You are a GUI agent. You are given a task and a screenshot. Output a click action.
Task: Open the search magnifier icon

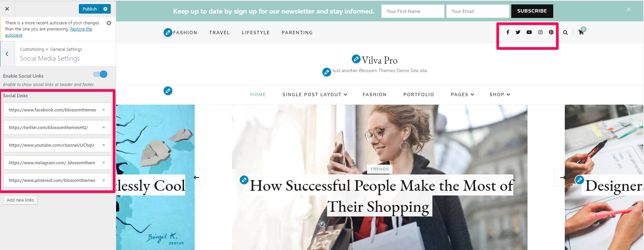click(565, 33)
